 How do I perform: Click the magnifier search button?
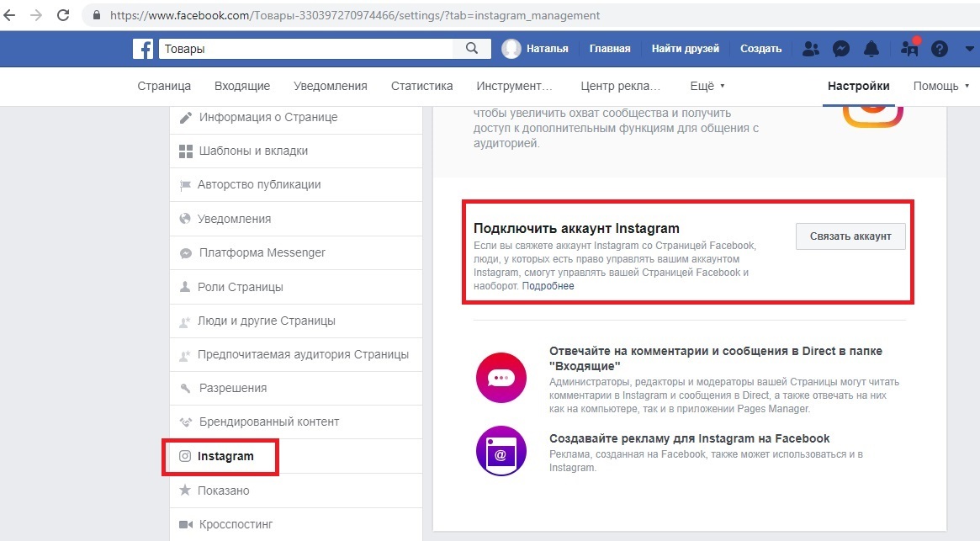[x=472, y=48]
